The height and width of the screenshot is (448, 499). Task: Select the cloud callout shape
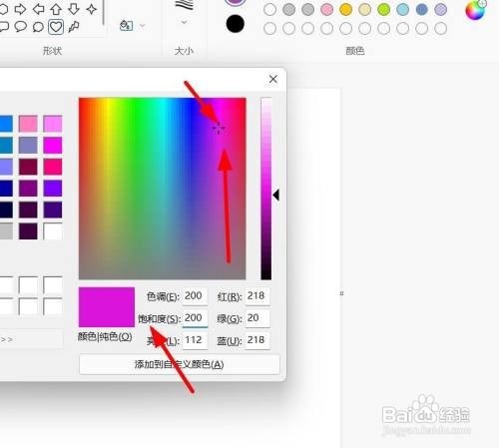pos(38,27)
